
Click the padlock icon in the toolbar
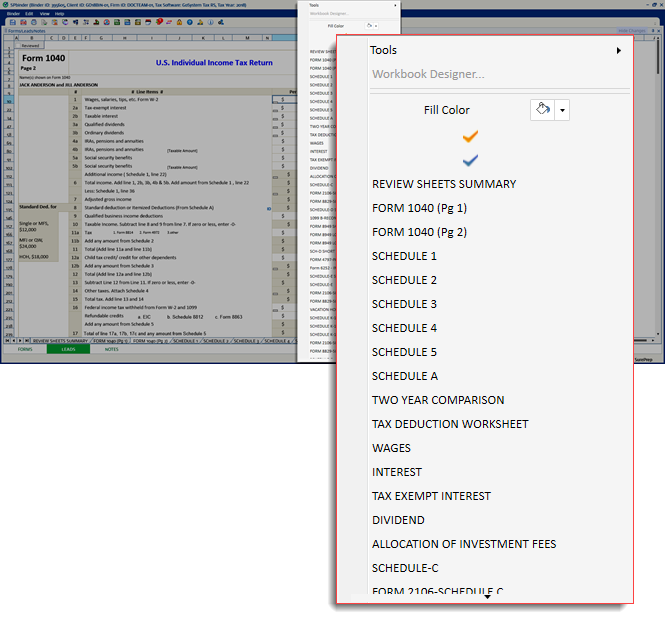[x=179, y=22]
